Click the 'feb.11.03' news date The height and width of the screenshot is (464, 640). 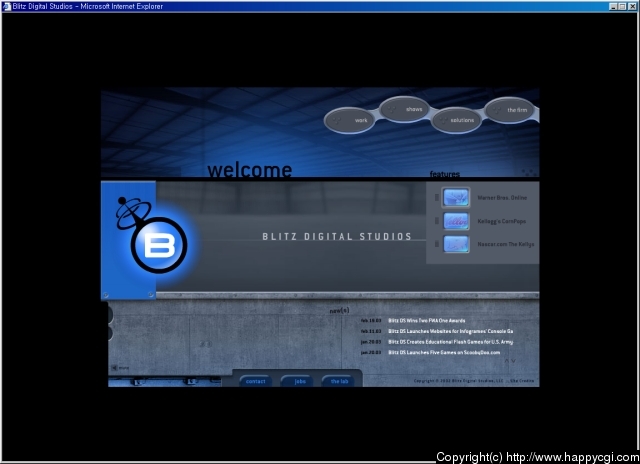pyautogui.click(x=371, y=331)
